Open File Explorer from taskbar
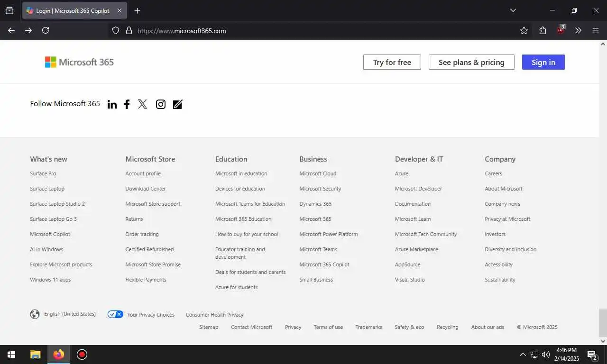The width and height of the screenshot is (607, 364). [35, 355]
